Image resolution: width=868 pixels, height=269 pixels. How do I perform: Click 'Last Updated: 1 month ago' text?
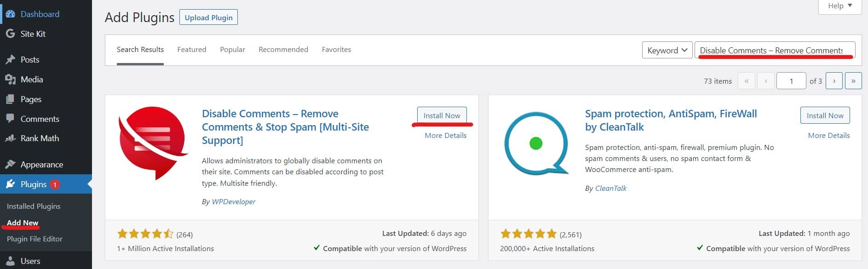(x=804, y=234)
